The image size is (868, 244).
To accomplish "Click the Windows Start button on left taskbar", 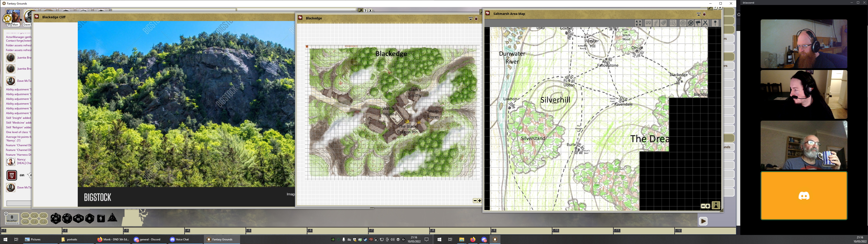I will (x=5, y=240).
